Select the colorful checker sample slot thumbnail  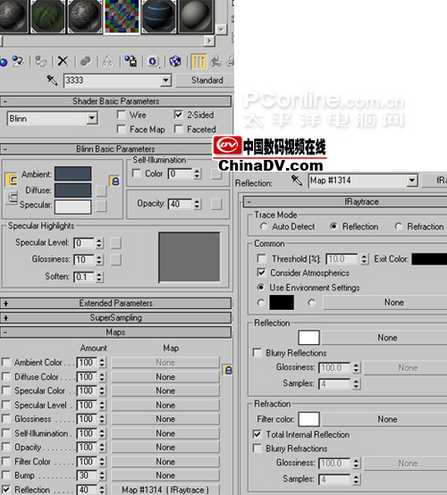[x=121, y=16]
